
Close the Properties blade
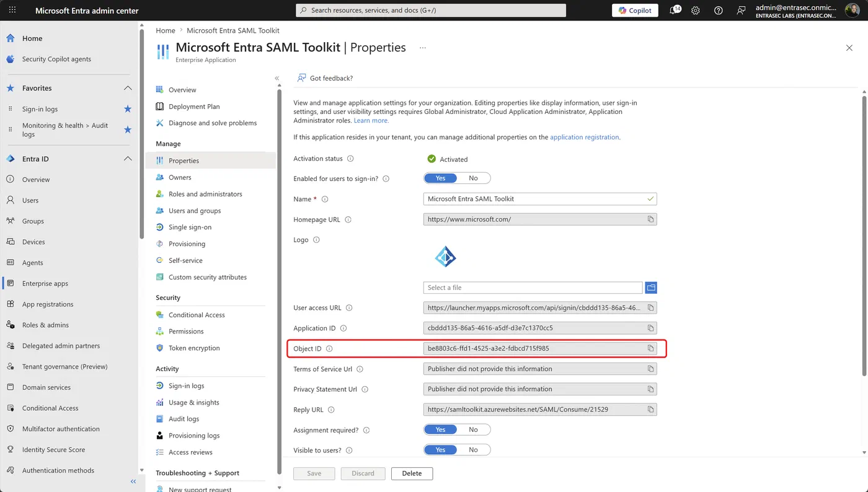(849, 48)
